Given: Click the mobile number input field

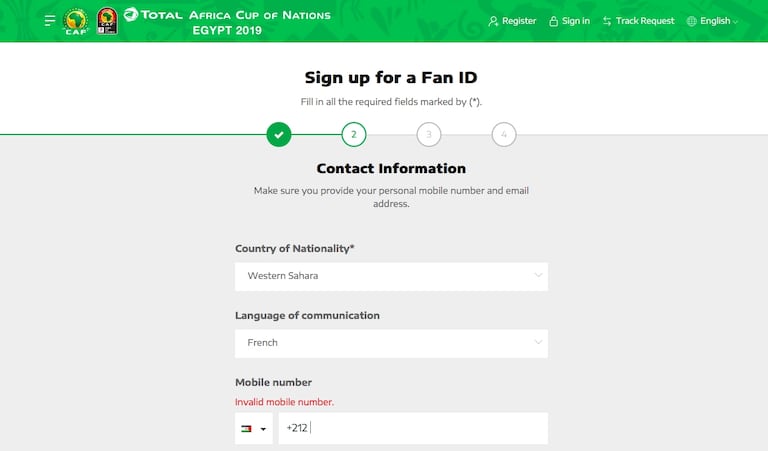Looking at the screenshot, I should [412, 428].
